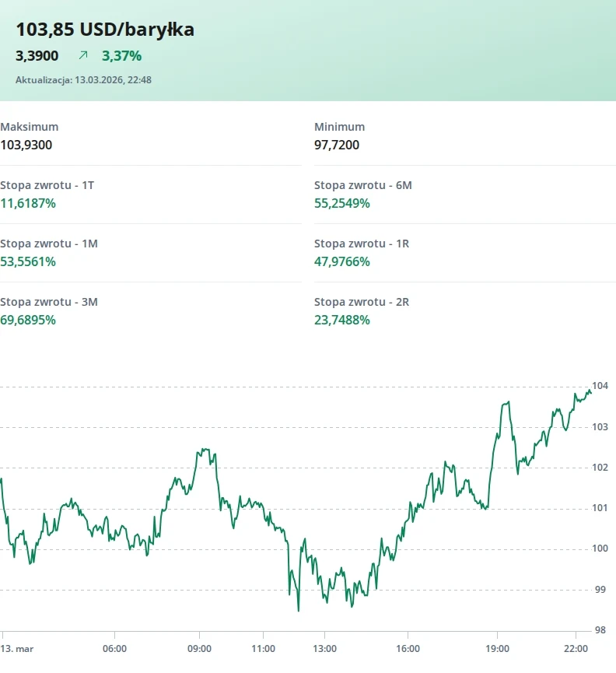The image size is (616, 673).
Task: Select the 6M return value 55,2549%
Action: [342, 203]
